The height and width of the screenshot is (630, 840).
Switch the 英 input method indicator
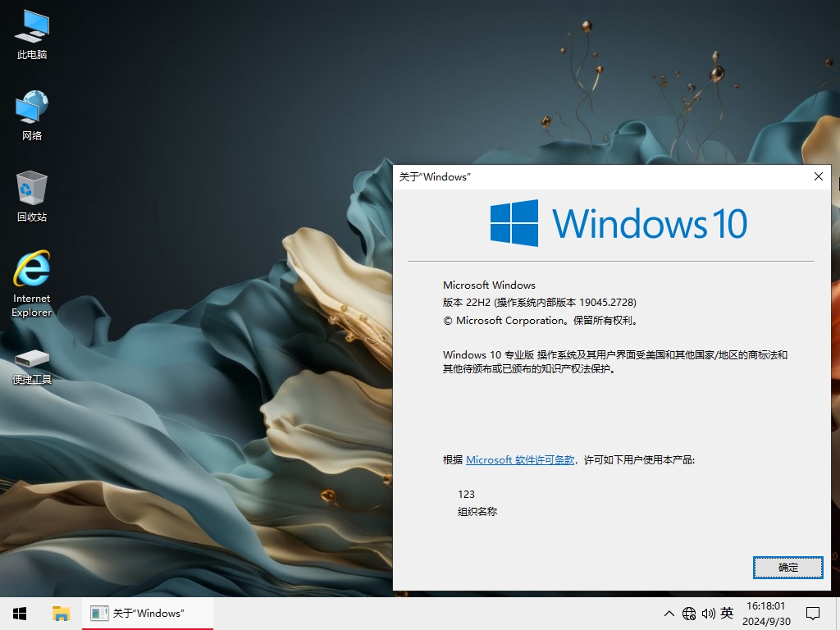727,614
